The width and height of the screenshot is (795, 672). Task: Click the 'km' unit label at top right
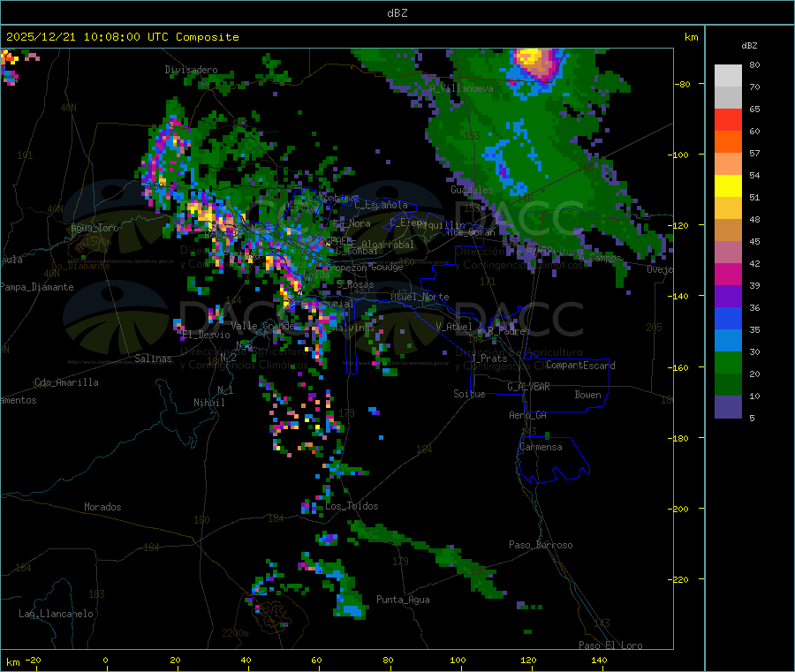tap(691, 37)
